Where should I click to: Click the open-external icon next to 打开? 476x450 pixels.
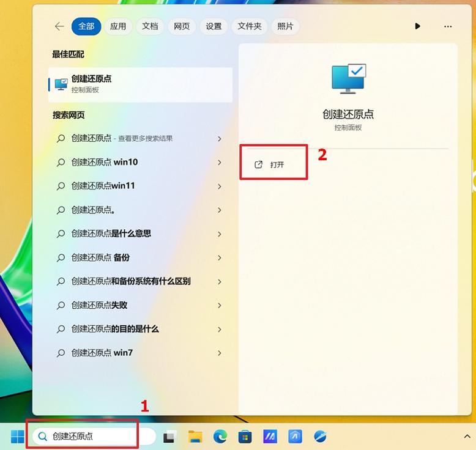coord(258,164)
